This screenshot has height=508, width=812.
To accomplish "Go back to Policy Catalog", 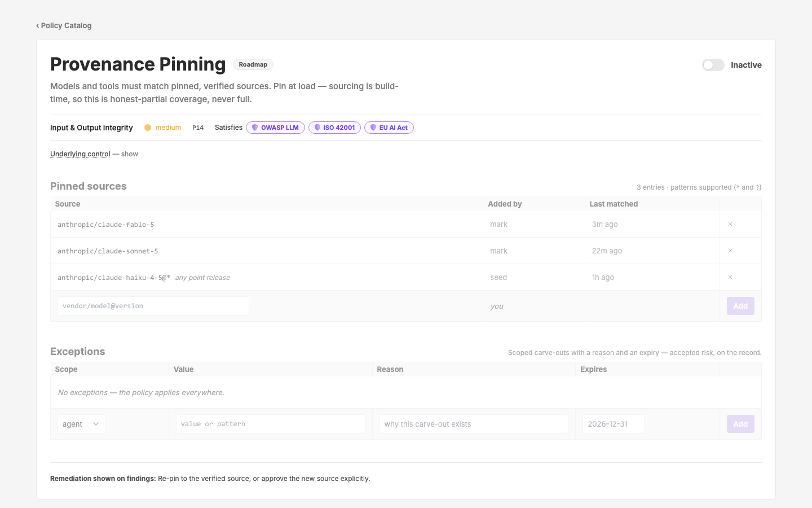I will click(x=64, y=25).
